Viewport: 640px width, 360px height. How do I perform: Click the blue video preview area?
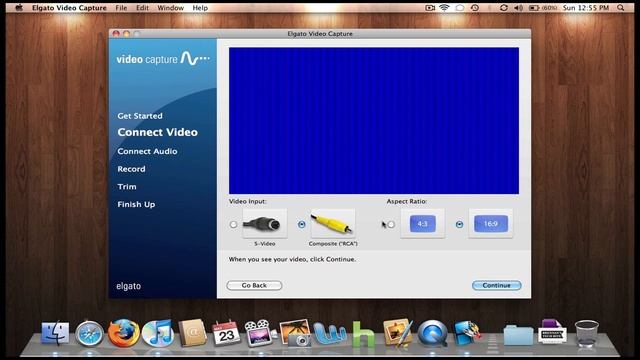[373, 121]
